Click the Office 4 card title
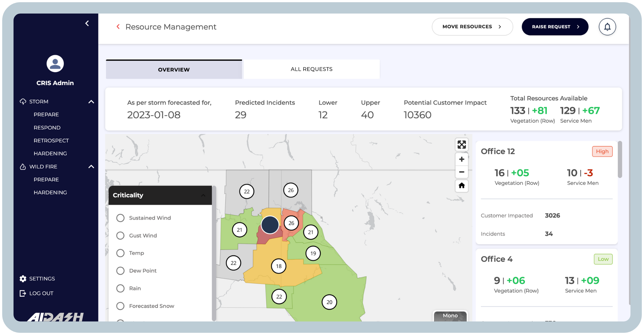 point(497,259)
